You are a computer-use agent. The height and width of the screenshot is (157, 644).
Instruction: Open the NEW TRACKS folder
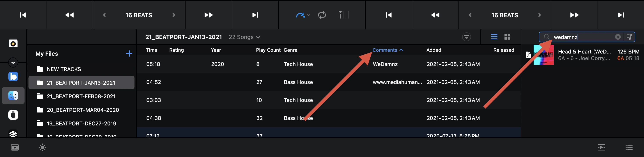(x=64, y=69)
